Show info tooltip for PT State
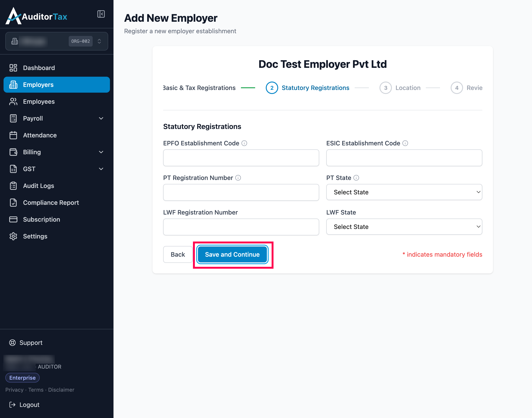532x418 pixels. (356, 178)
